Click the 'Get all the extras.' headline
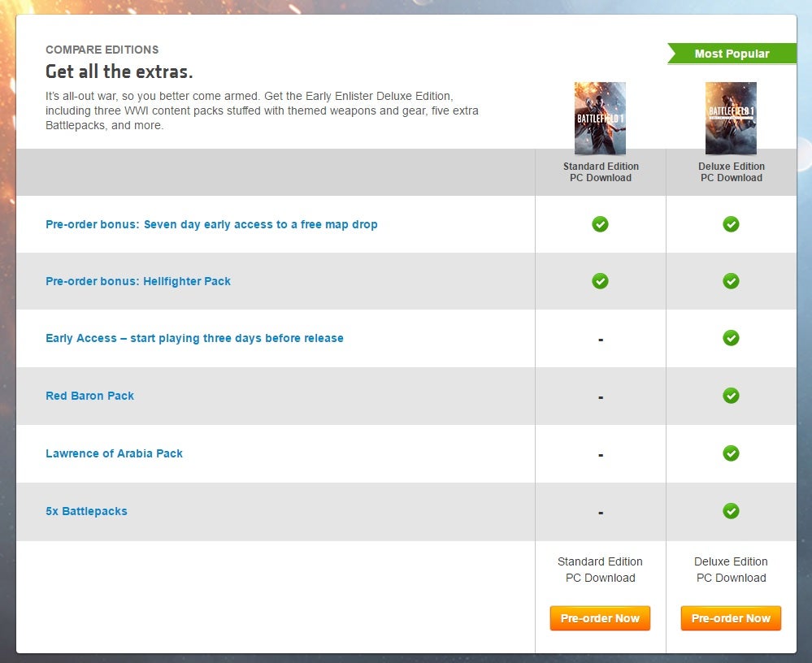 119,71
